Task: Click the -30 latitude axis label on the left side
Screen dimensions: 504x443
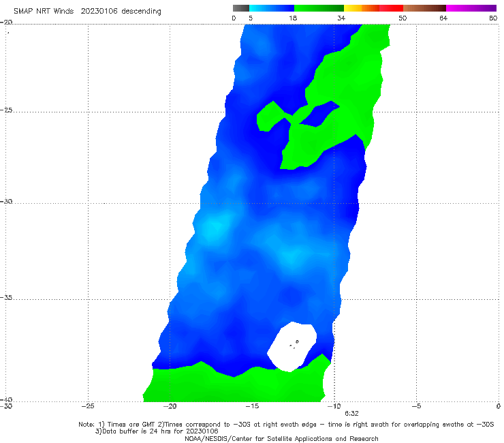Action: pos(6,201)
